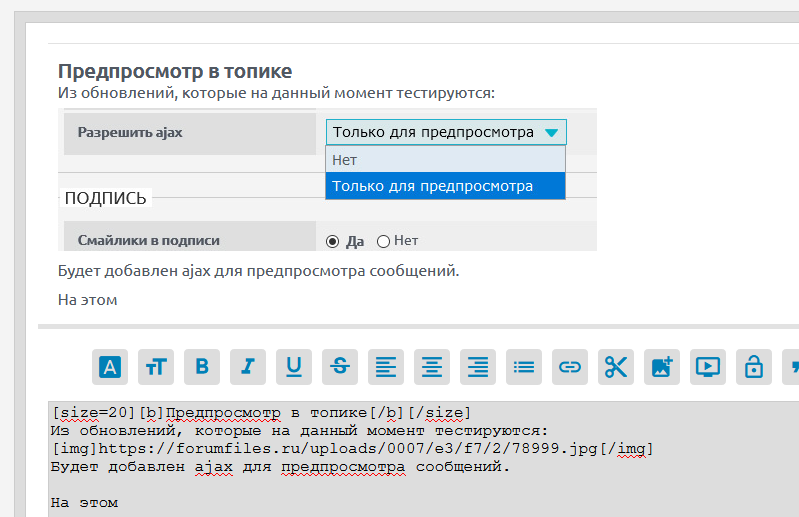The height and width of the screenshot is (517, 799).
Task: Click the embedded settings screenshot image
Action: [327, 179]
